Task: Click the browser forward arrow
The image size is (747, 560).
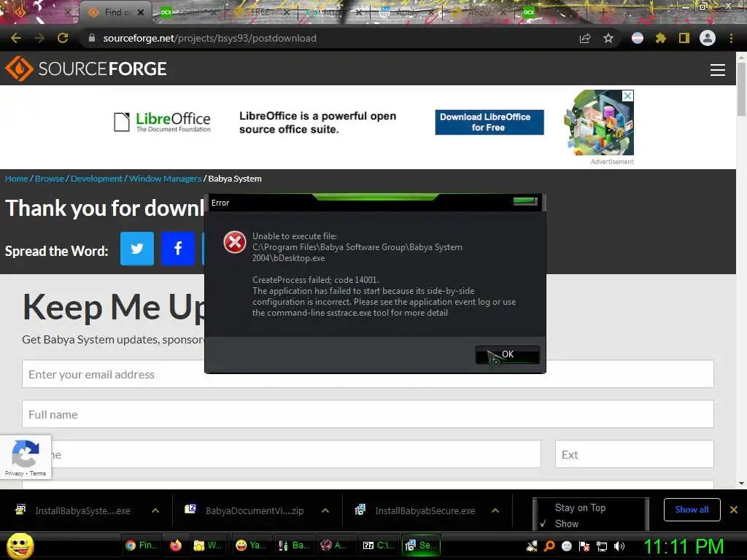Action: [39, 38]
